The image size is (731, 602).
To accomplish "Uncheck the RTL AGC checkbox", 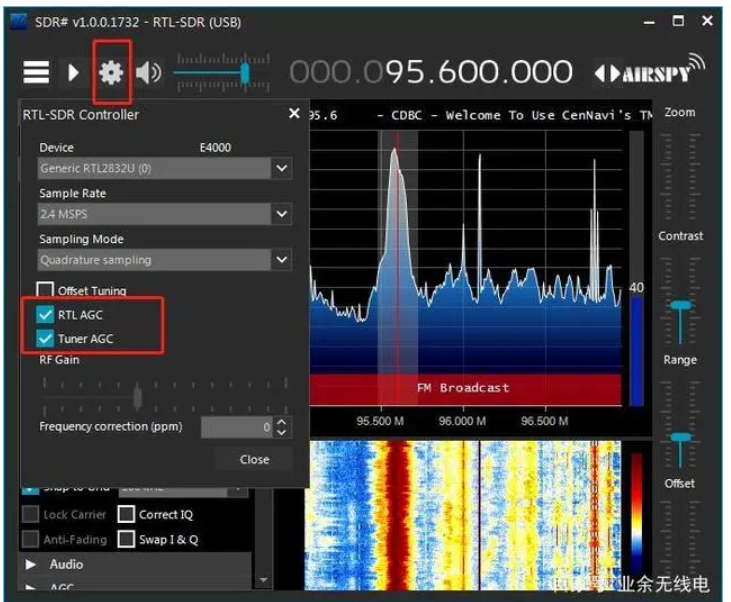I will (46, 315).
